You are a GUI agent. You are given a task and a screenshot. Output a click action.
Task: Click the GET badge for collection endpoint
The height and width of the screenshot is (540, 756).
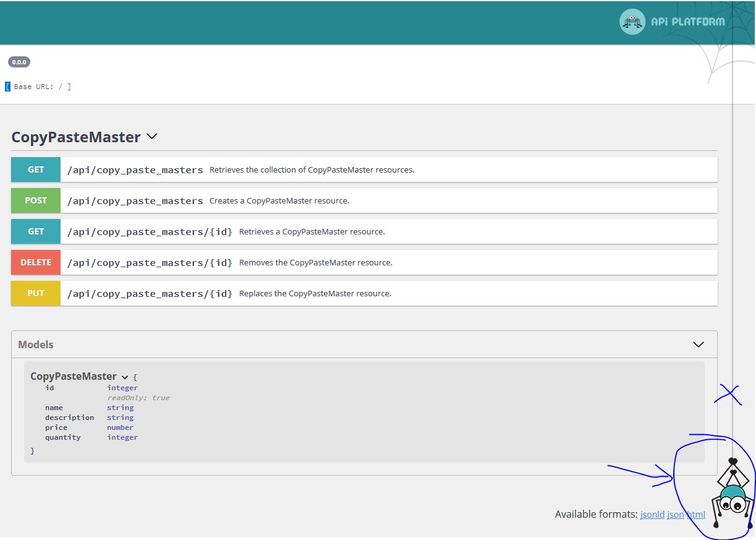pyautogui.click(x=36, y=169)
